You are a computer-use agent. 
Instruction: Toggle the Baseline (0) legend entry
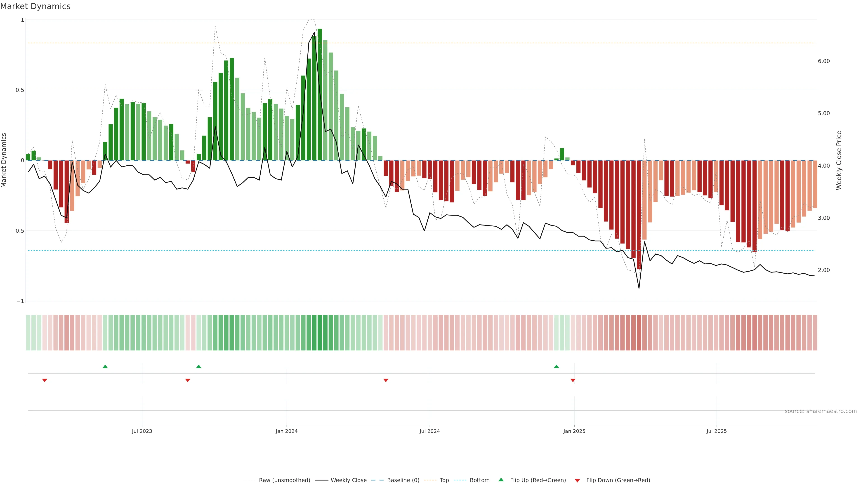coord(403,480)
